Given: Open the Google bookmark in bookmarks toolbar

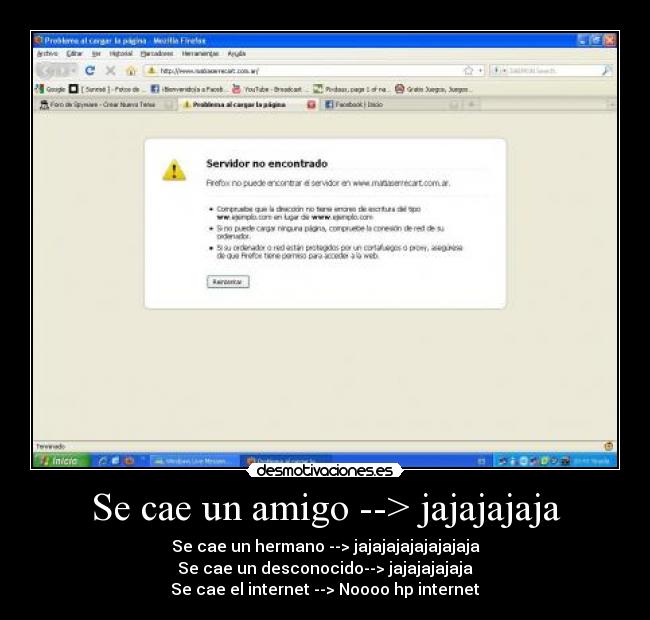Looking at the screenshot, I should [51, 89].
